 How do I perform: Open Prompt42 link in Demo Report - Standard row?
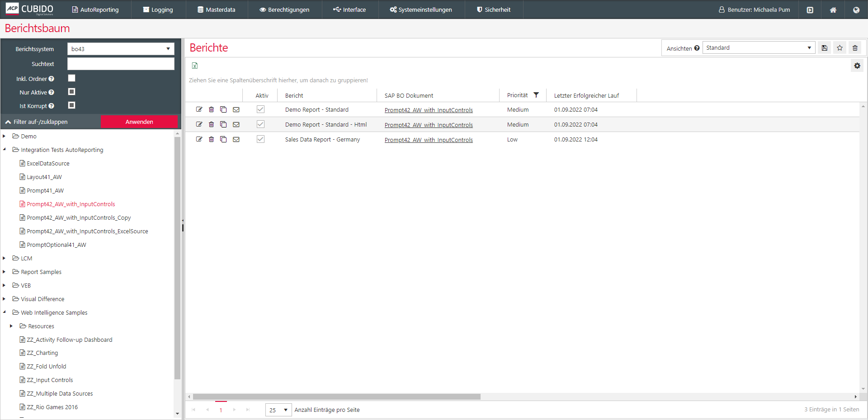[x=429, y=110]
